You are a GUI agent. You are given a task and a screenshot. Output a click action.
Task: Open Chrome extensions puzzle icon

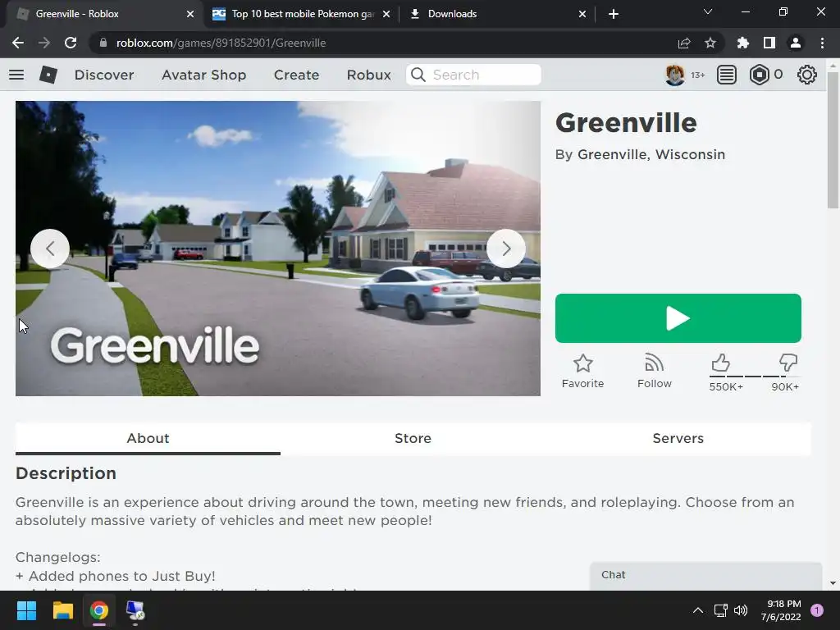click(x=742, y=43)
